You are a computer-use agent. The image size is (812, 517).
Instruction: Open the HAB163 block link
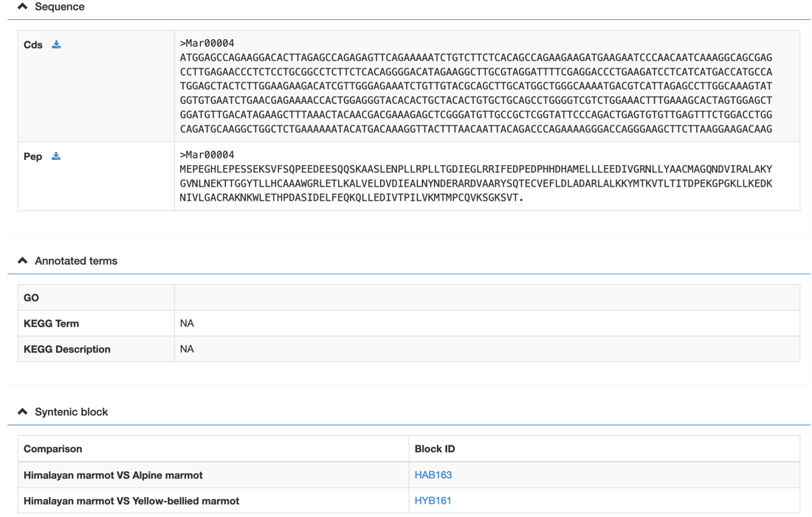433,475
